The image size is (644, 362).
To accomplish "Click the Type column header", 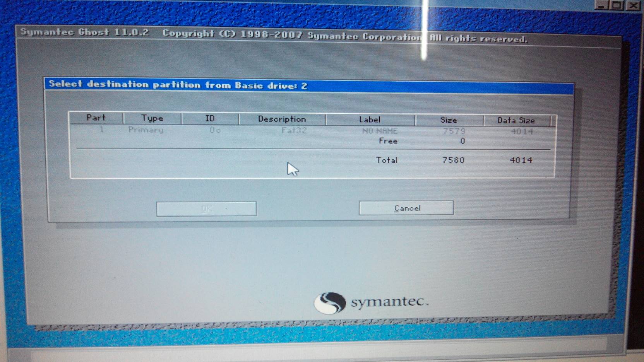I will click(152, 118).
